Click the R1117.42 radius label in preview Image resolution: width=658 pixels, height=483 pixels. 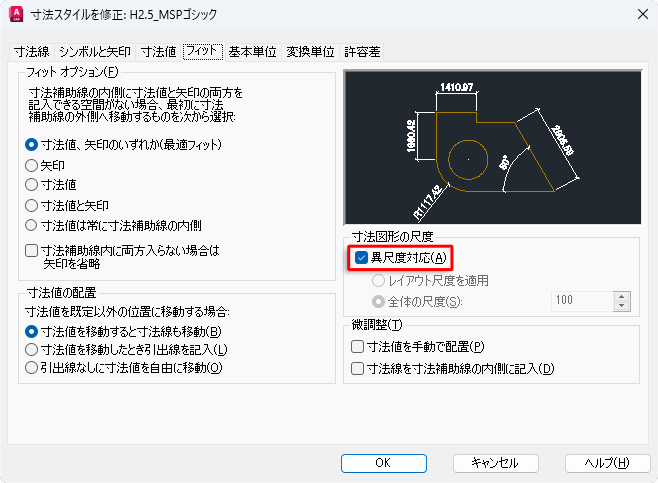(428, 202)
